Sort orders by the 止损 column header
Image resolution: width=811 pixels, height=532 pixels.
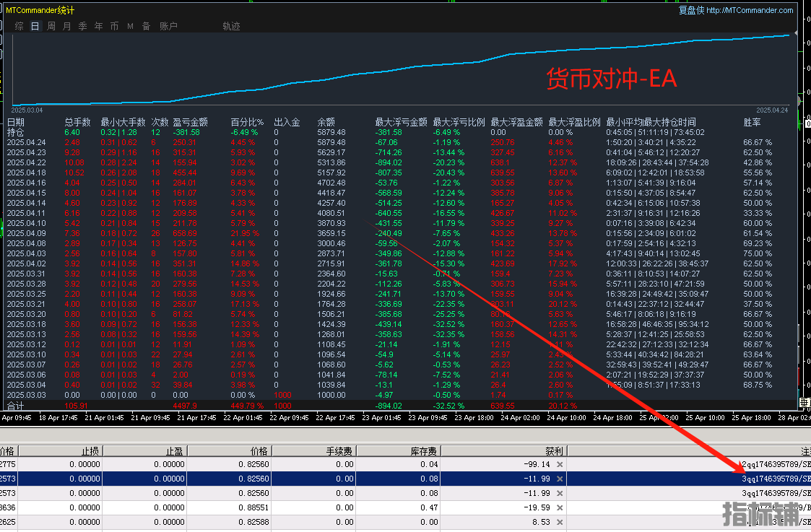(61, 451)
